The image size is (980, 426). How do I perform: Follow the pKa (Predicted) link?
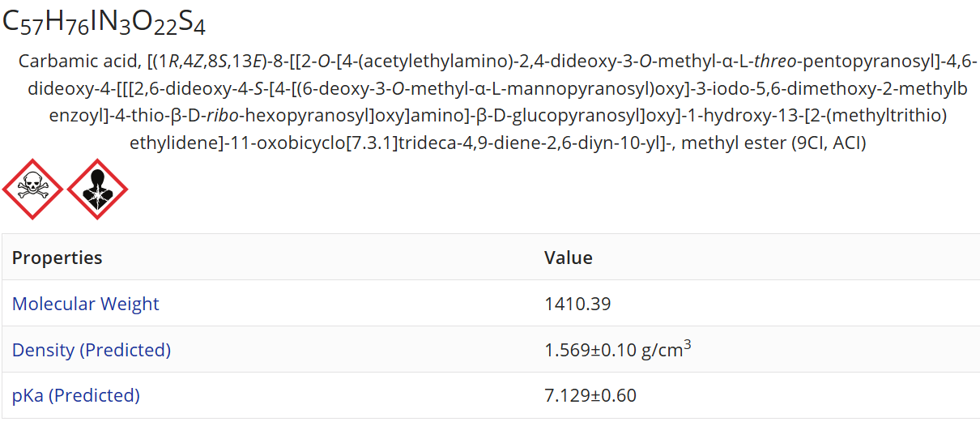(75, 395)
